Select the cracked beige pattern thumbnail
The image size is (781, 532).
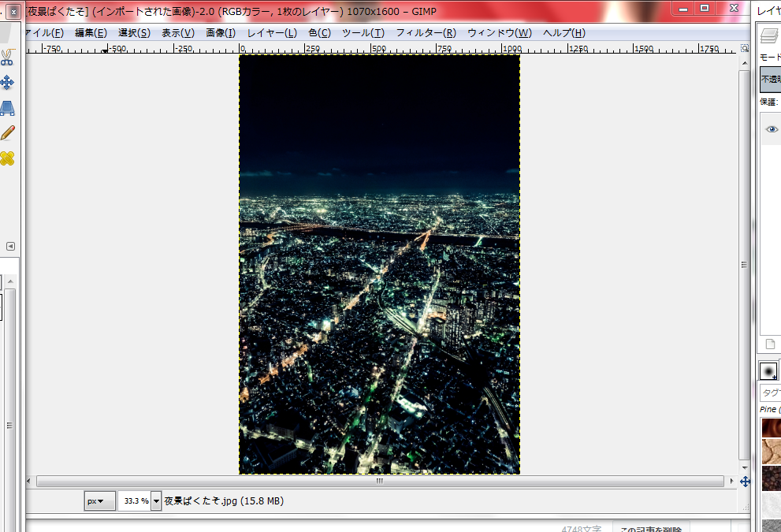coord(771,452)
